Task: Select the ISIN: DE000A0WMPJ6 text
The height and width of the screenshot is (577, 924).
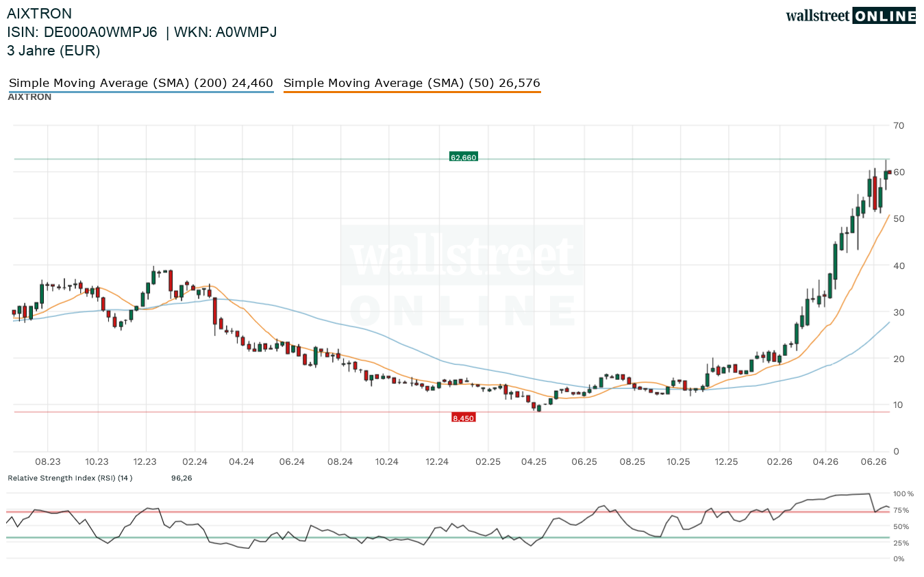Action: coord(82,32)
